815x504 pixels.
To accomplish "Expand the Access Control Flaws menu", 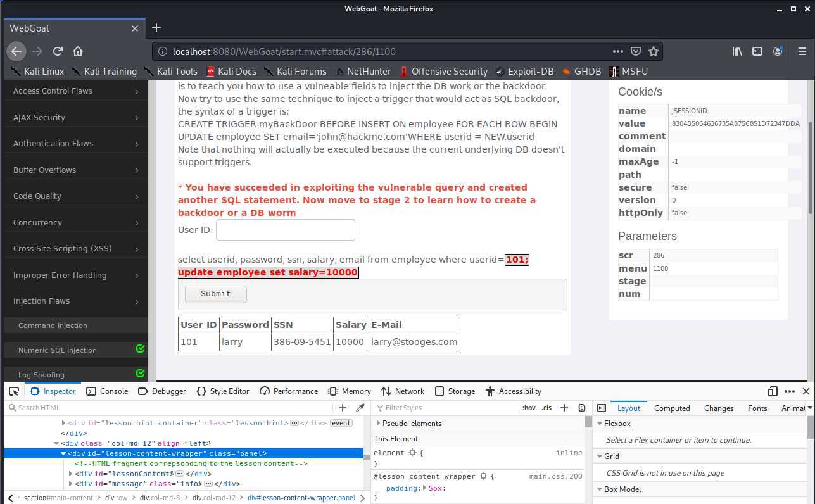I will tap(75, 91).
